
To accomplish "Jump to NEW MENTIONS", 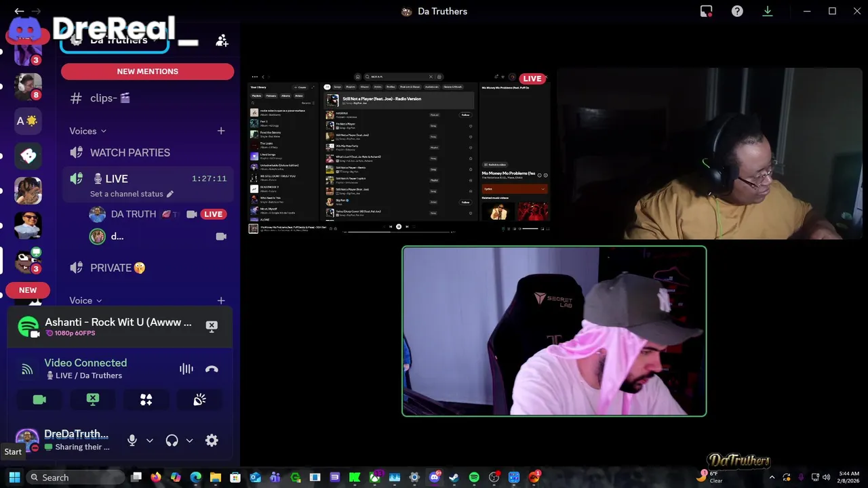I will [148, 71].
